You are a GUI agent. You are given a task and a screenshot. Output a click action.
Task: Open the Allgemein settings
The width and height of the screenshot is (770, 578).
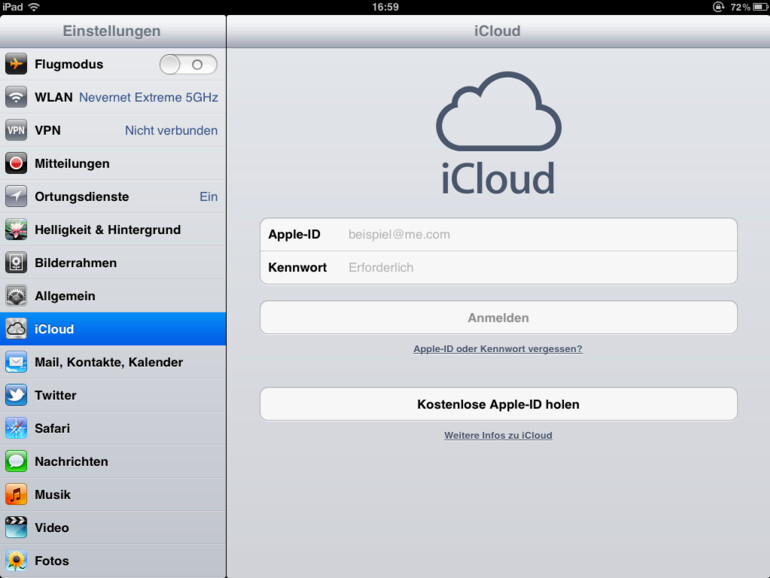click(x=113, y=296)
